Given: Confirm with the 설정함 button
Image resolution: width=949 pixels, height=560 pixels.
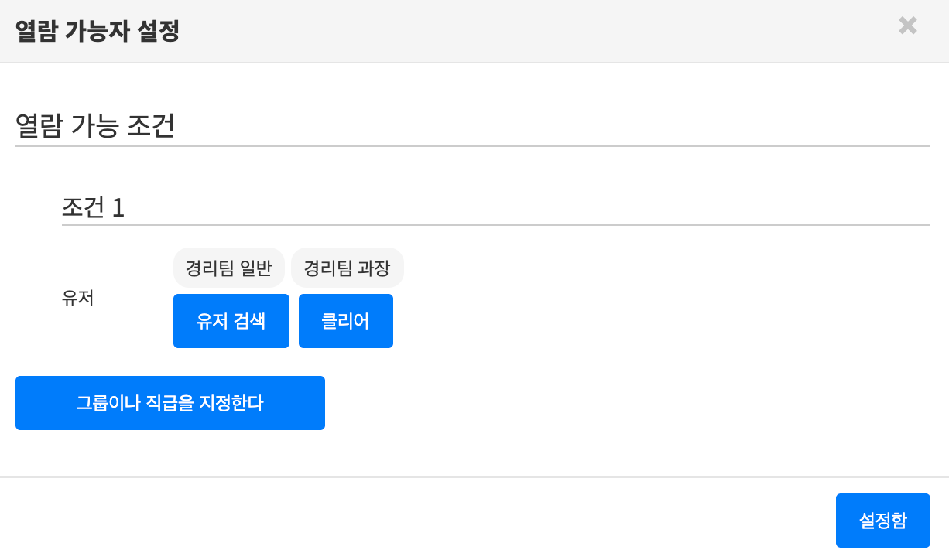Looking at the screenshot, I should (x=882, y=521).
